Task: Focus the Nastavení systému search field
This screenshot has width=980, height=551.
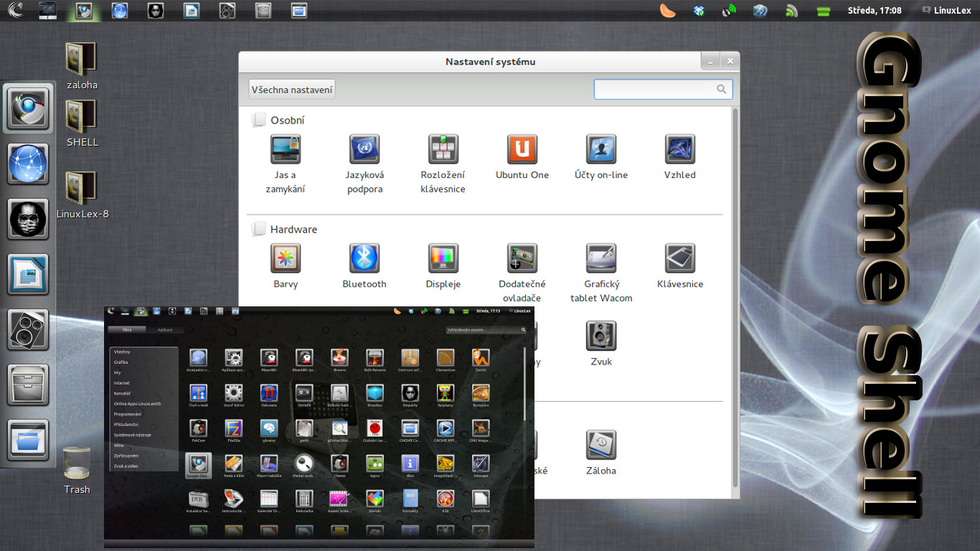Action: [x=663, y=89]
